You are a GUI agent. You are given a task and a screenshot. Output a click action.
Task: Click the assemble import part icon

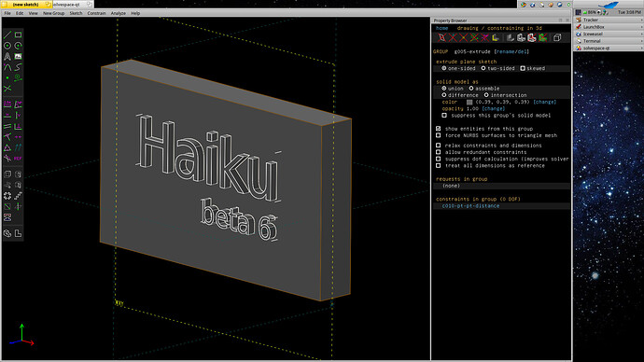pyautogui.click(x=7, y=217)
